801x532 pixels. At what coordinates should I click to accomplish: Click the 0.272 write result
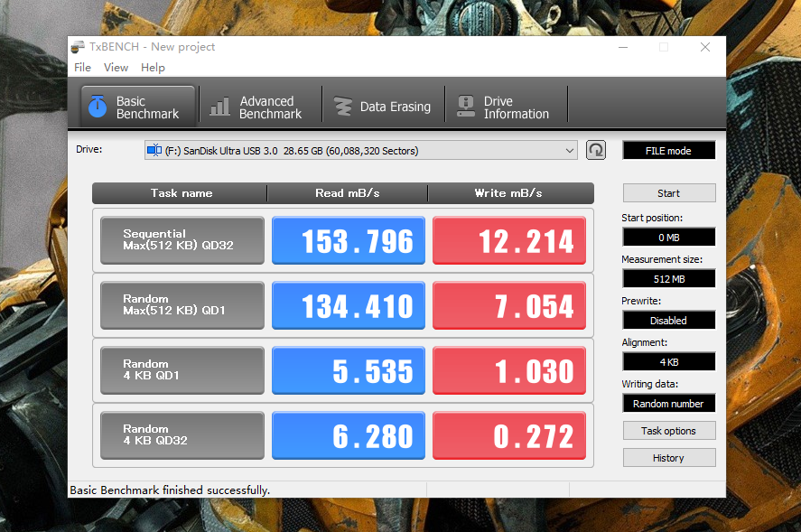(509, 434)
